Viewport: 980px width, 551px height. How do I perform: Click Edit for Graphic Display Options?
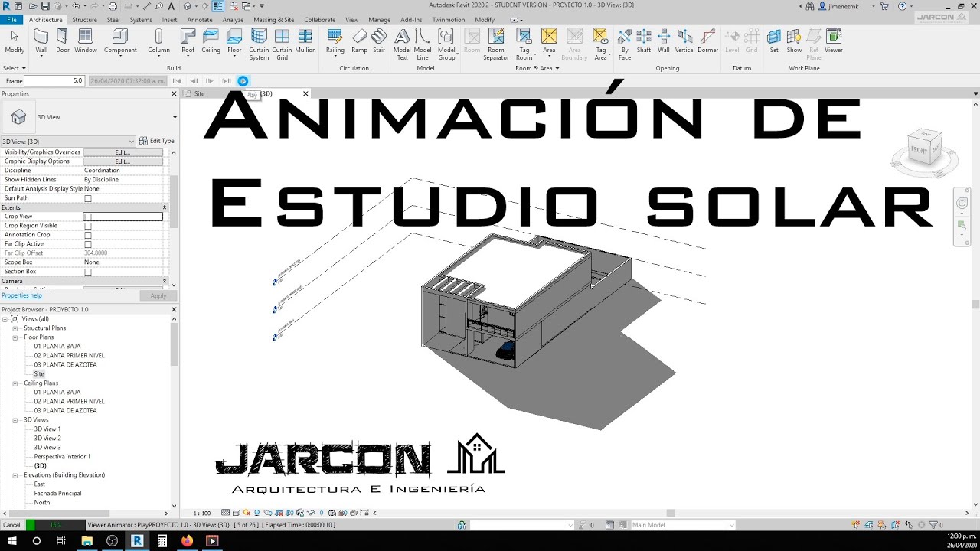click(x=122, y=161)
